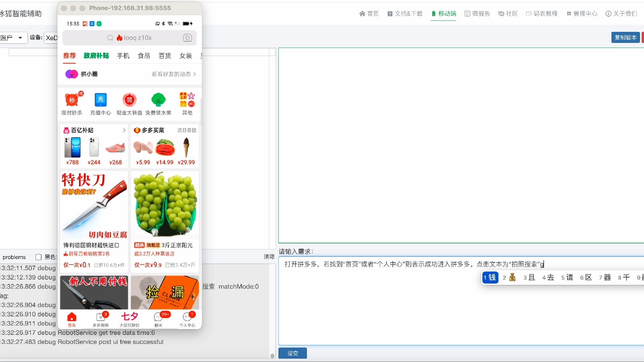Expand 百亿补贴 section chevron
Screen dimensions: 644x362
pos(124,130)
